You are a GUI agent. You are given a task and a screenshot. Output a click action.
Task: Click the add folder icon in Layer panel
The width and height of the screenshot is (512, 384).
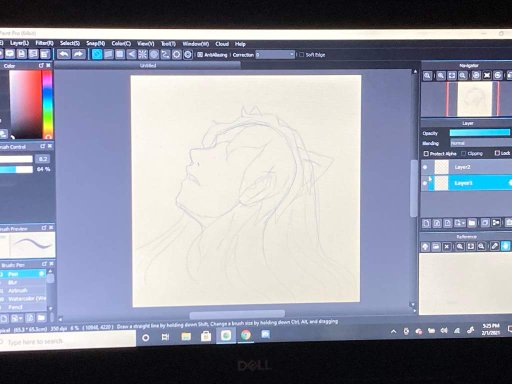click(472, 223)
